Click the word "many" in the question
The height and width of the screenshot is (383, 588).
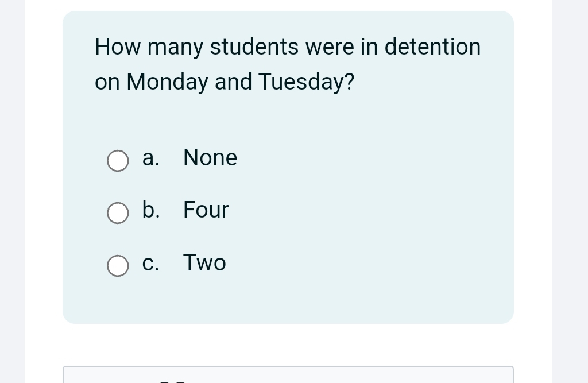coord(175,48)
